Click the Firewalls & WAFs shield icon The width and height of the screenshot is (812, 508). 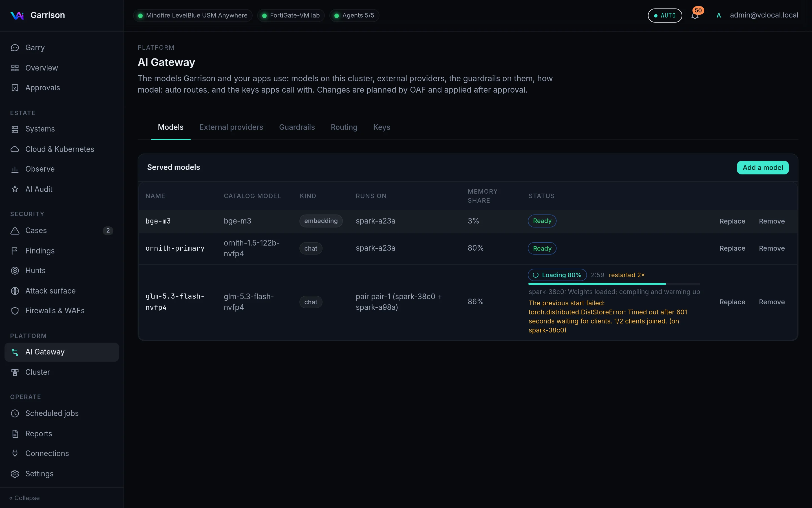15,311
